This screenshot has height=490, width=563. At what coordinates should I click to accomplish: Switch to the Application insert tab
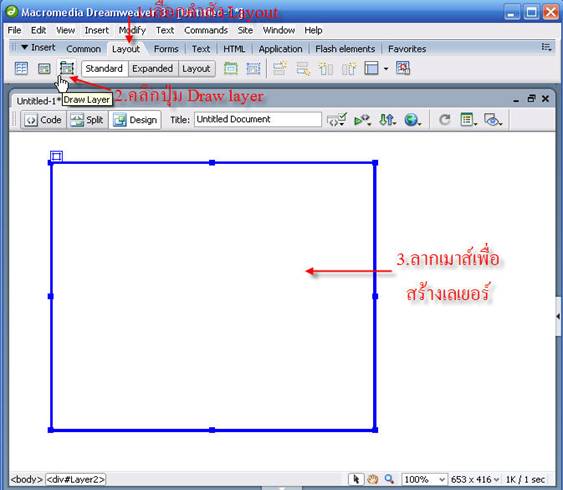280,49
